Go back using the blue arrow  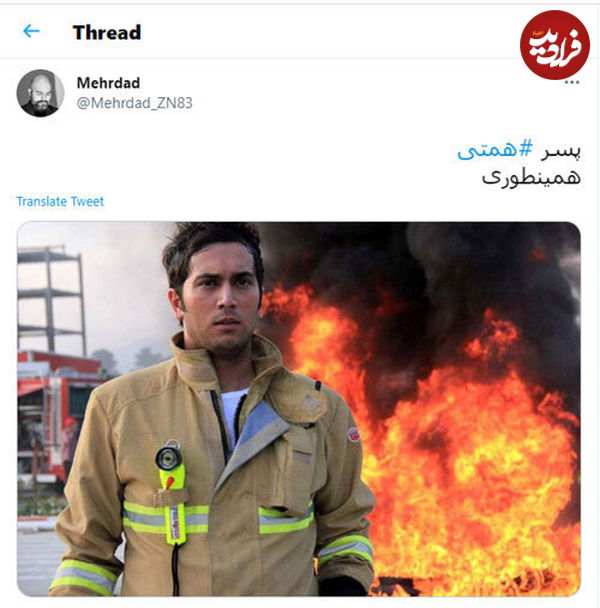[31, 31]
